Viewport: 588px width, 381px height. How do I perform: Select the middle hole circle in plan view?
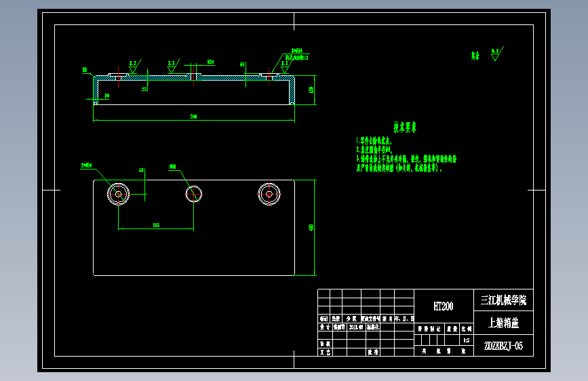193,194
